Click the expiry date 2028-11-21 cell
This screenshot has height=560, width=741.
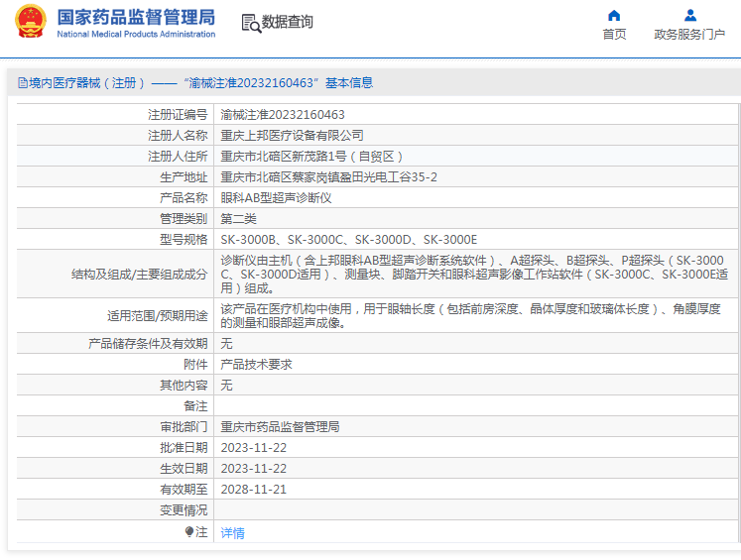253,490
